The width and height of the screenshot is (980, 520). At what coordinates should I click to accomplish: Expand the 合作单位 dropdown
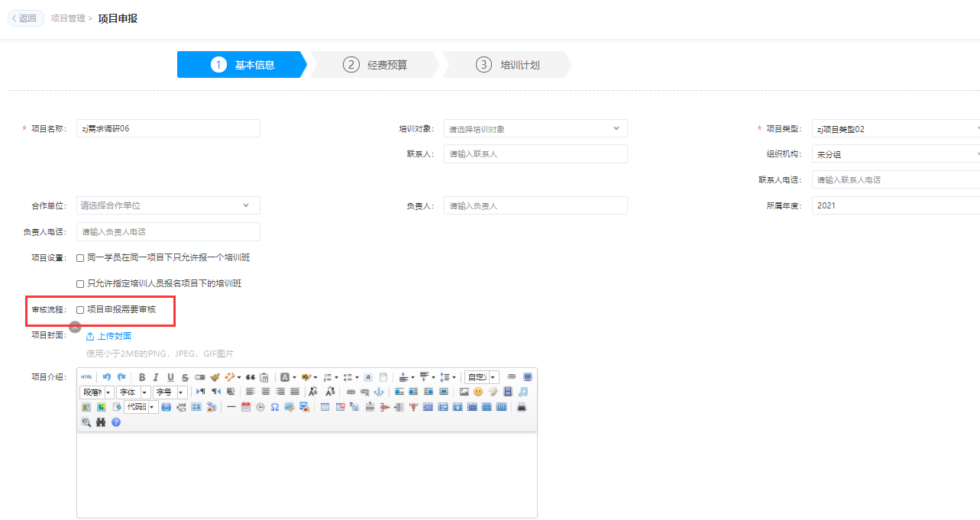(168, 205)
